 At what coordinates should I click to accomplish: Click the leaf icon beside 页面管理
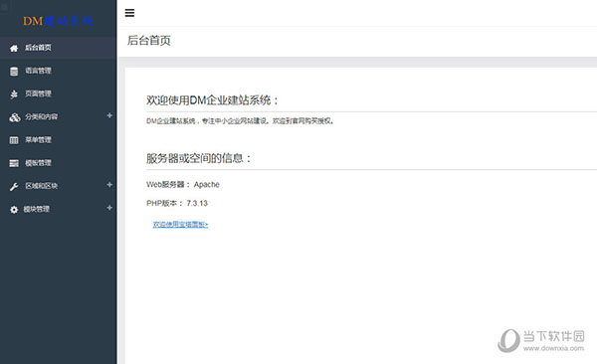pyautogui.click(x=14, y=94)
